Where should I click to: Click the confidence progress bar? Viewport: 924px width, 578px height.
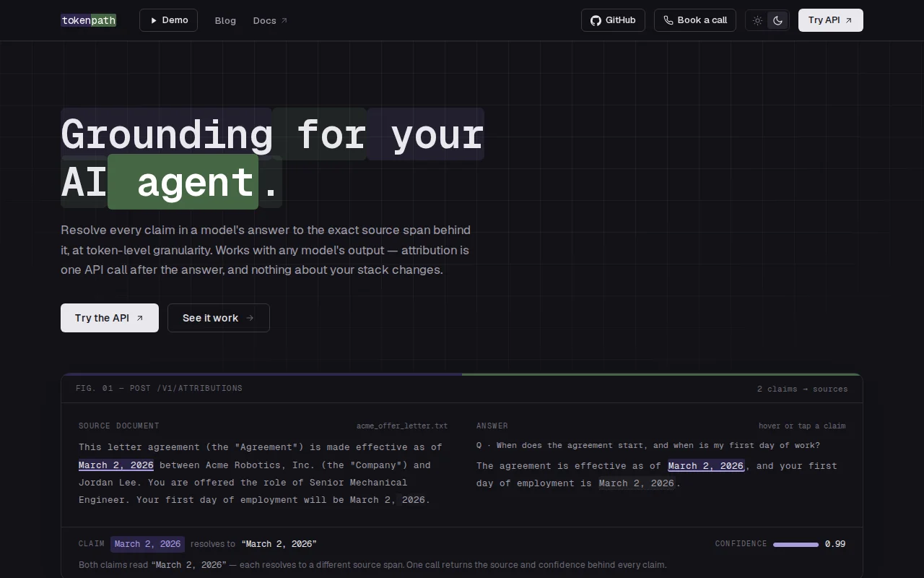[796, 544]
